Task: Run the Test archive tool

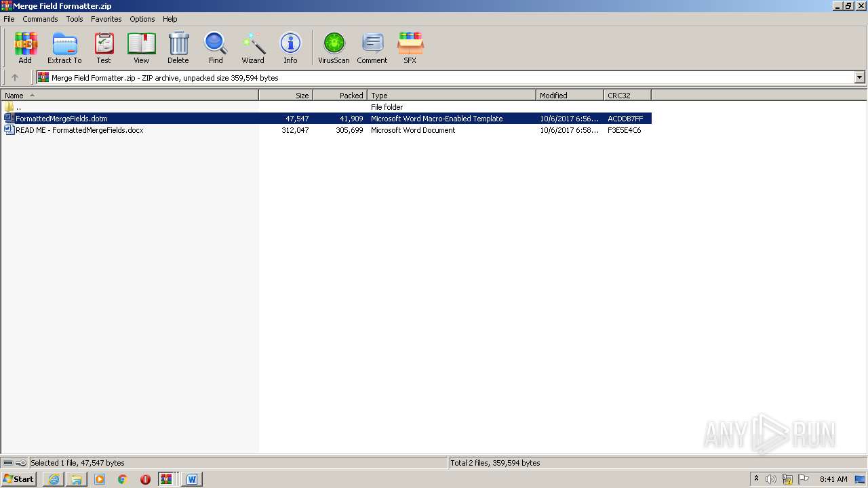Action: tap(104, 47)
